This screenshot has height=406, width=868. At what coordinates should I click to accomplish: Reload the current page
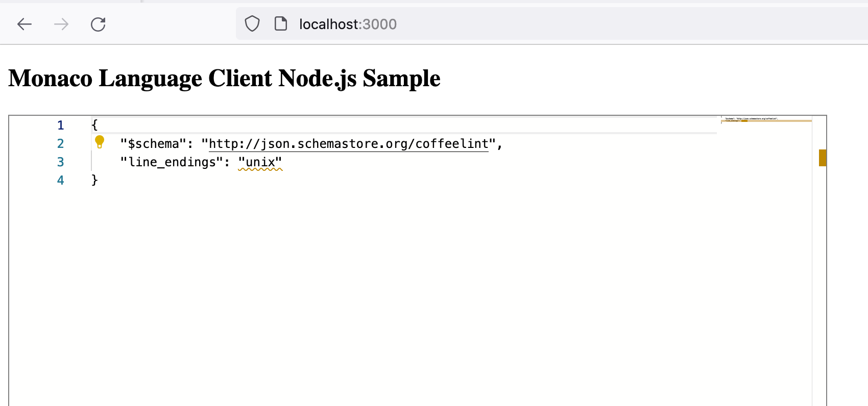click(98, 24)
